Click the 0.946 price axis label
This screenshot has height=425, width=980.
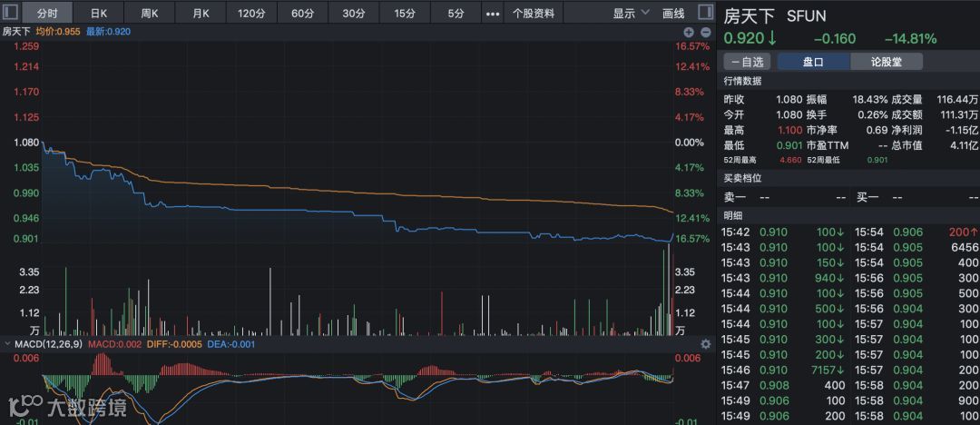tap(25, 218)
